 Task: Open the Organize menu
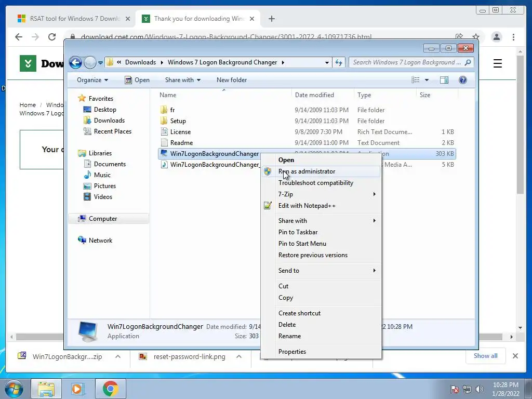click(92, 80)
